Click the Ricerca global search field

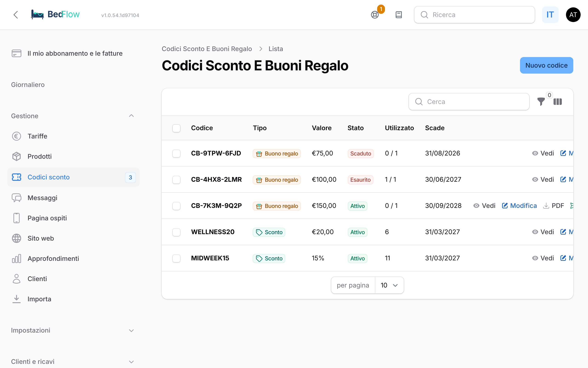(474, 15)
